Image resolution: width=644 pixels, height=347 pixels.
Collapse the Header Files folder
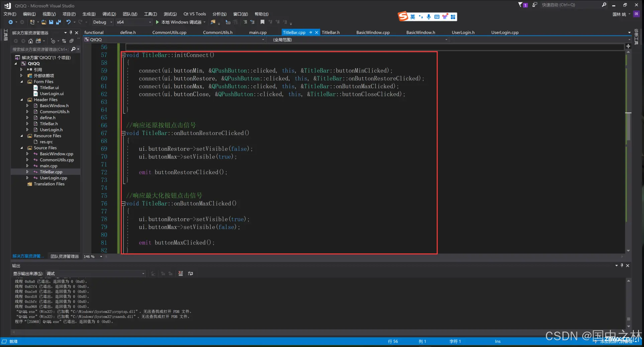click(22, 100)
